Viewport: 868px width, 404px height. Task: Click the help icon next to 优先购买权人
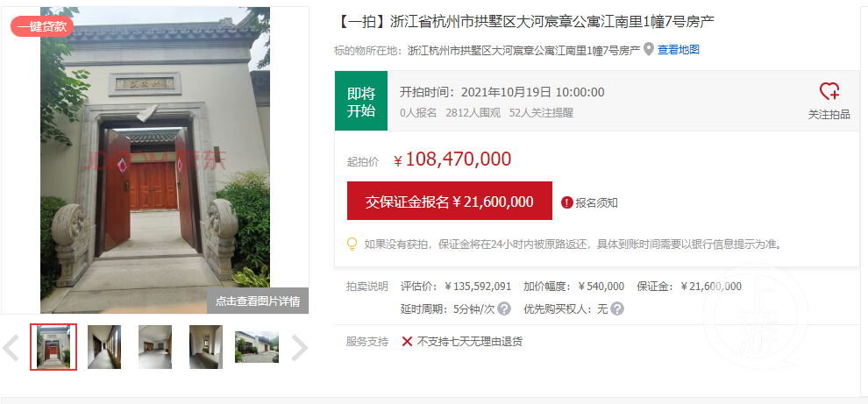[x=617, y=308]
